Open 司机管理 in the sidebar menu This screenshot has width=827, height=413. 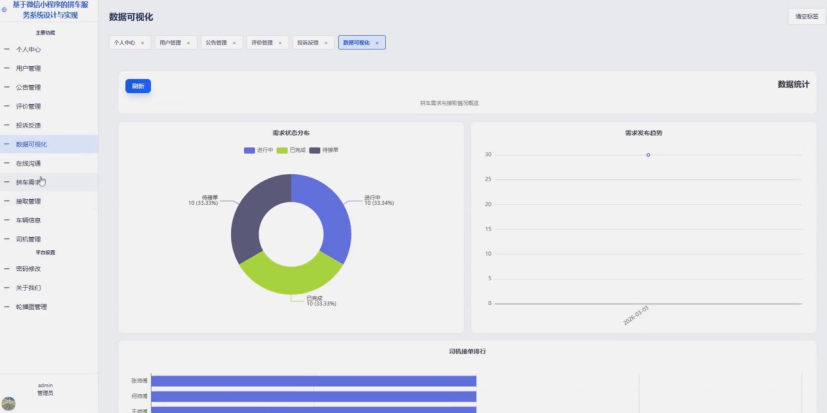[x=49, y=239]
